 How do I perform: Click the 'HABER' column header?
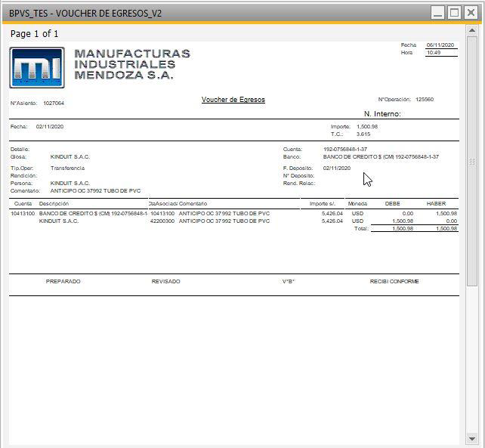coord(436,203)
